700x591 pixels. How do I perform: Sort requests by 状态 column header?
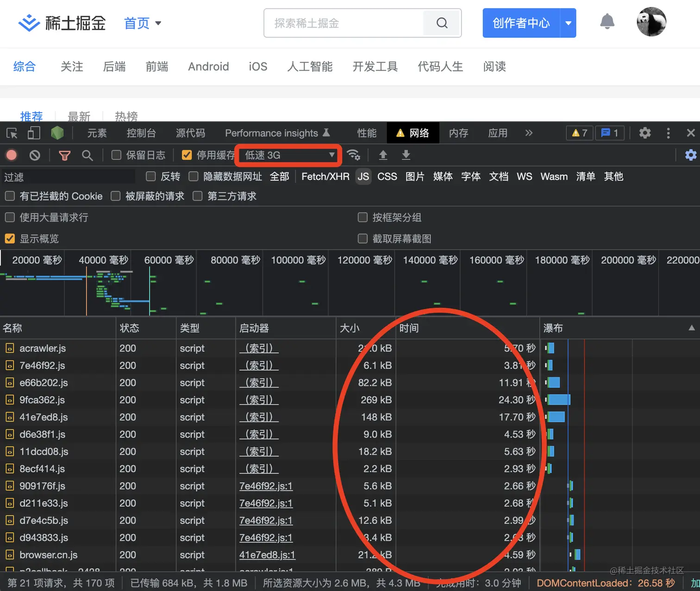point(146,328)
